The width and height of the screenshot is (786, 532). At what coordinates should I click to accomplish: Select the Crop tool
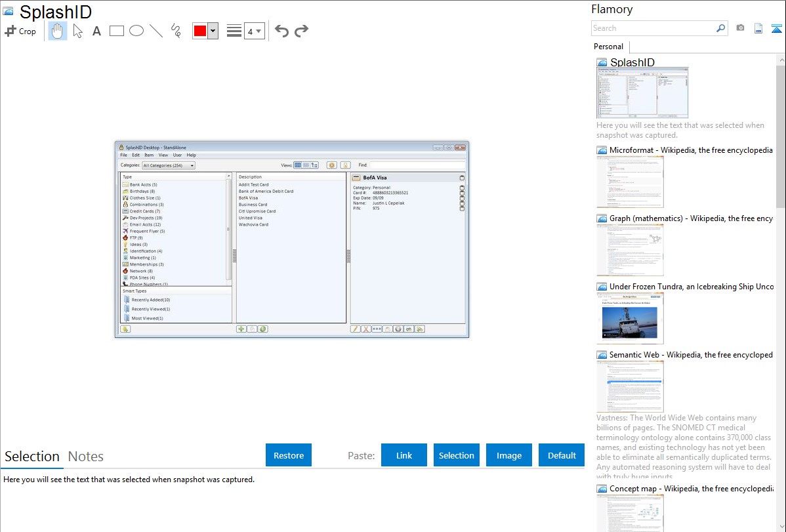pyautogui.click(x=20, y=31)
